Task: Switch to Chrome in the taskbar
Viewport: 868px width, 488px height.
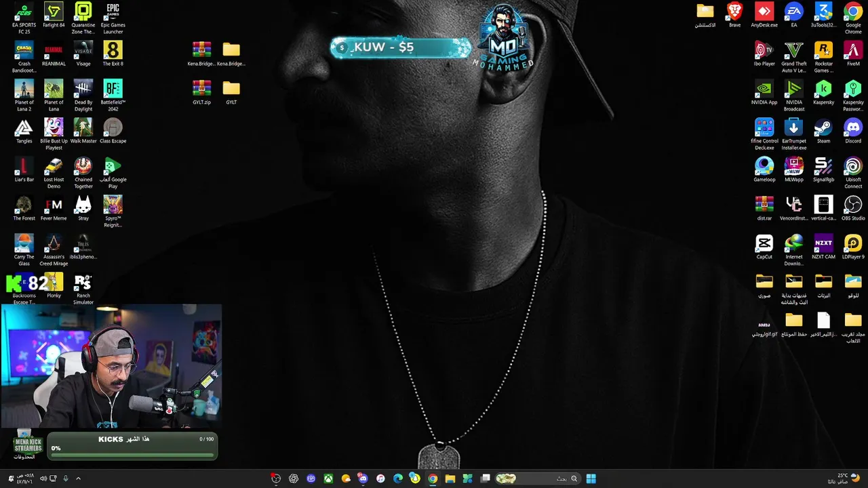Action: (433, 479)
